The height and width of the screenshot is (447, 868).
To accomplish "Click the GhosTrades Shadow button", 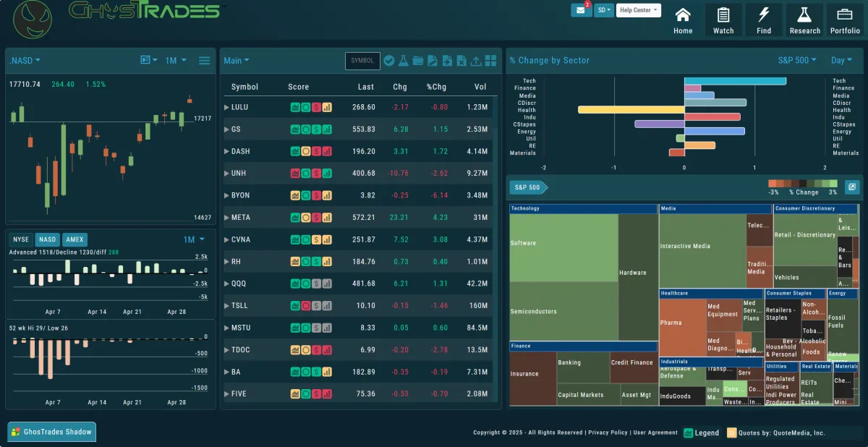I will (x=52, y=432).
